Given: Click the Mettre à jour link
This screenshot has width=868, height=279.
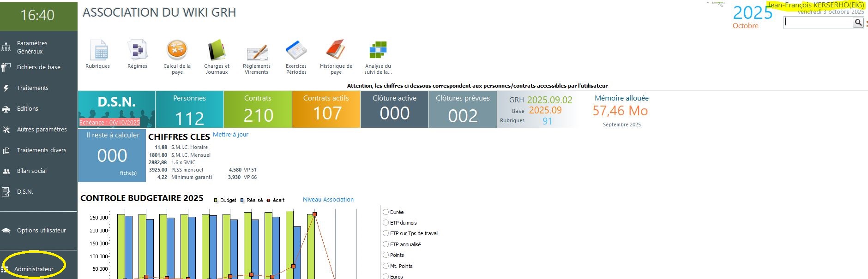Looking at the screenshot, I should 230,135.
